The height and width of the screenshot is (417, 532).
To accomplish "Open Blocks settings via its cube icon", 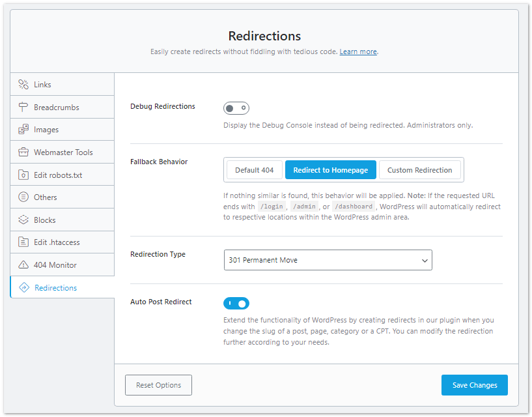I will [23, 219].
